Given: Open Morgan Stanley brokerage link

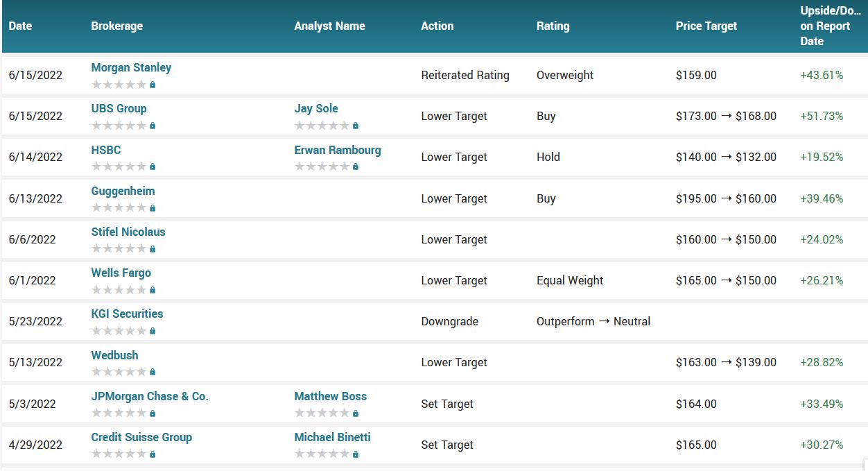Looking at the screenshot, I should [131, 67].
